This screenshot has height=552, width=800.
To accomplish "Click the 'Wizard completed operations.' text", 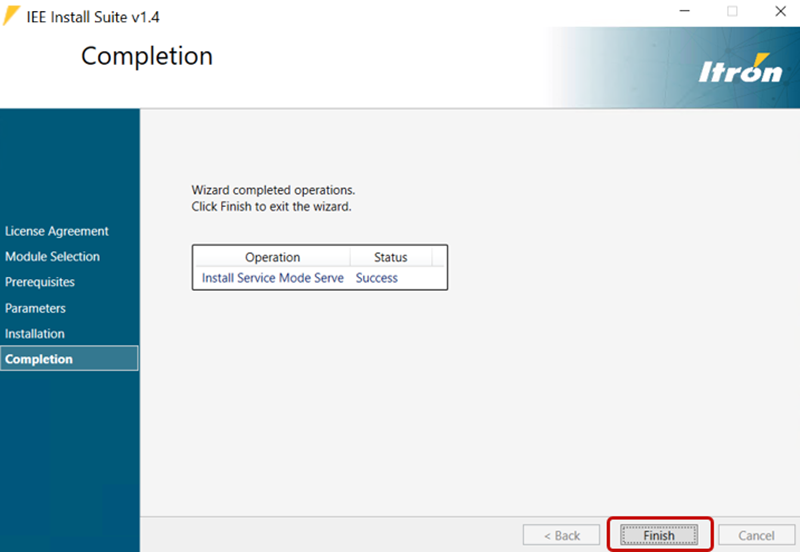I will coord(273,190).
